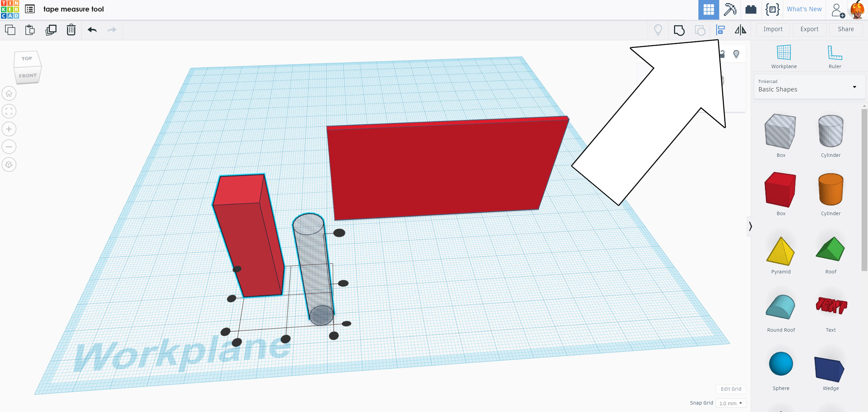Click the Mirror flip tool
868x412 pixels.
click(x=740, y=30)
